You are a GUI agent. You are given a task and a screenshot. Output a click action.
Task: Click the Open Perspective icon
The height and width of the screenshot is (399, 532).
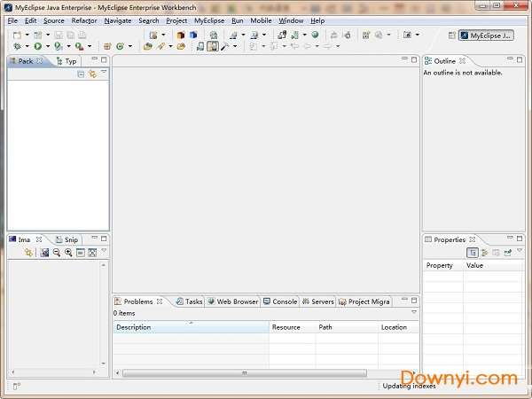[x=451, y=35]
